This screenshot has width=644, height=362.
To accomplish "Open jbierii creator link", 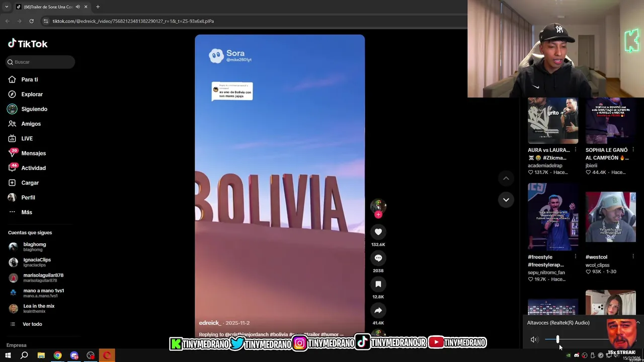I will click(591, 165).
